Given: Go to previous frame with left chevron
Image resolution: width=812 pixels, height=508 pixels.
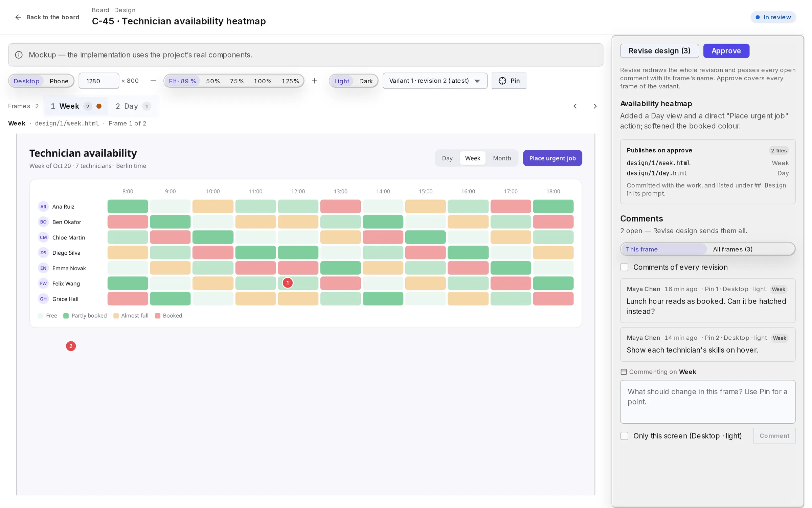Looking at the screenshot, I should [575, 106].
